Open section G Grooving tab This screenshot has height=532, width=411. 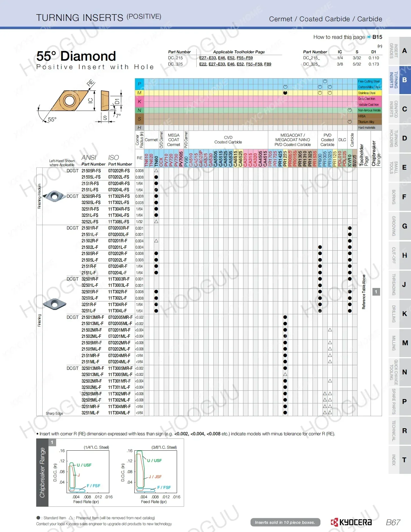399,226
